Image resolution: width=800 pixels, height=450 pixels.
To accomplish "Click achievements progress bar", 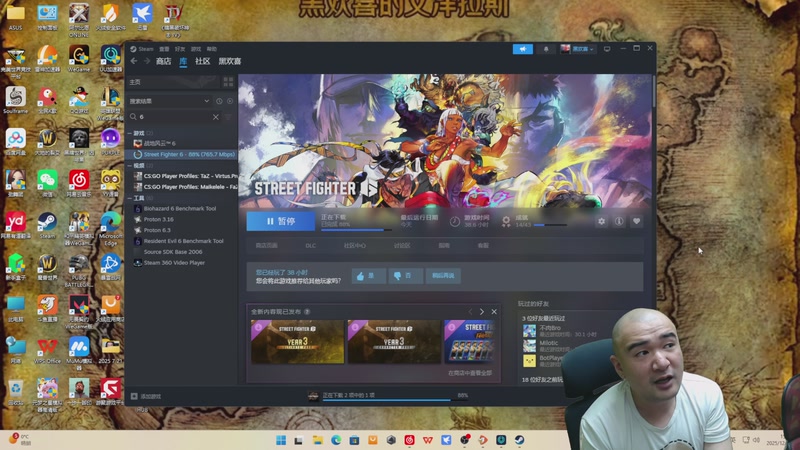I will pos(549,225).
